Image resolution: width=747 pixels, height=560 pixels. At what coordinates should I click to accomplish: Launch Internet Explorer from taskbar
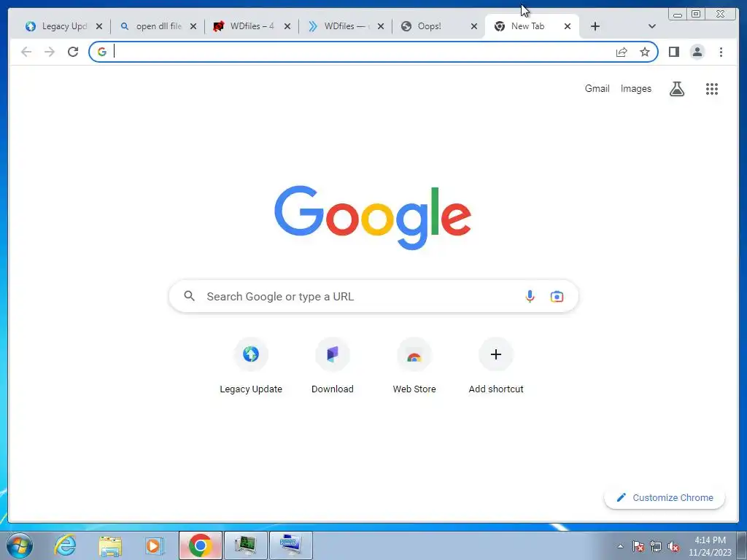coord(65,545)
